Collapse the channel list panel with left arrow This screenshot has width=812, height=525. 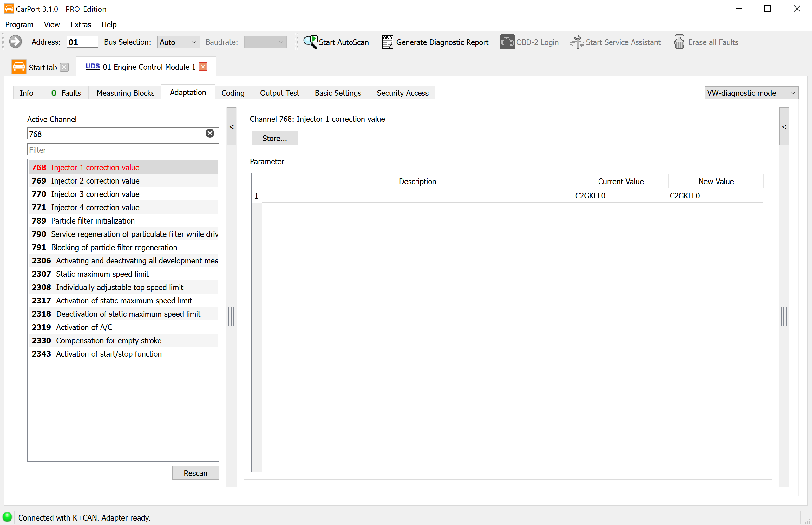point(232,126)
